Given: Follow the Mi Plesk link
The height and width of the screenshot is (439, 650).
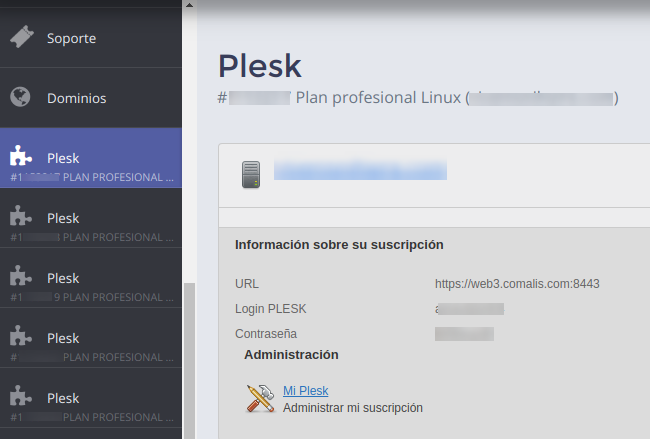Looking at the screenshot, I should [x=306, y=390].
